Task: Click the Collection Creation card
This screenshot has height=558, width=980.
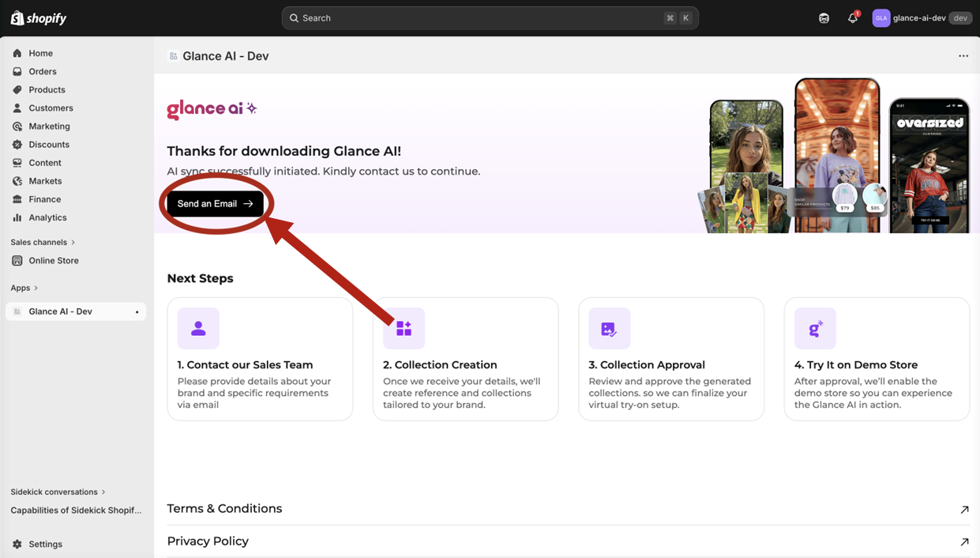Action: (x=466, y=359)
